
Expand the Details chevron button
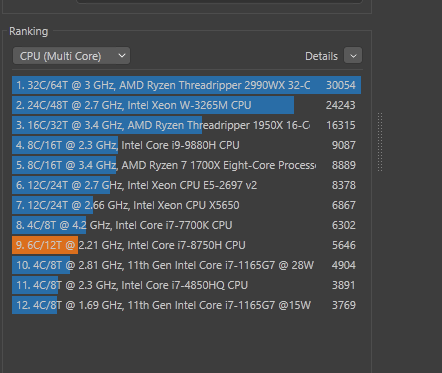pos(353,56)
